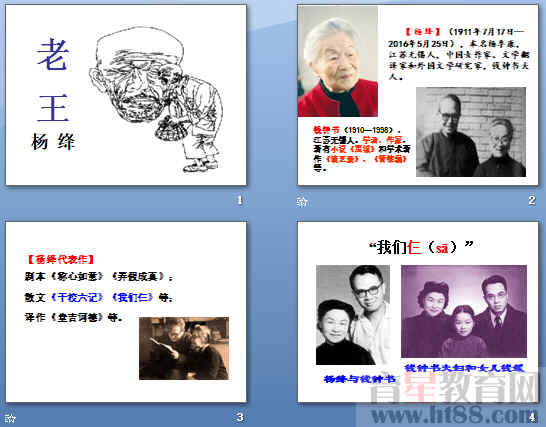Select slide 4 thumbnail 我们仨
546x427 pixels.
point(418,312)
